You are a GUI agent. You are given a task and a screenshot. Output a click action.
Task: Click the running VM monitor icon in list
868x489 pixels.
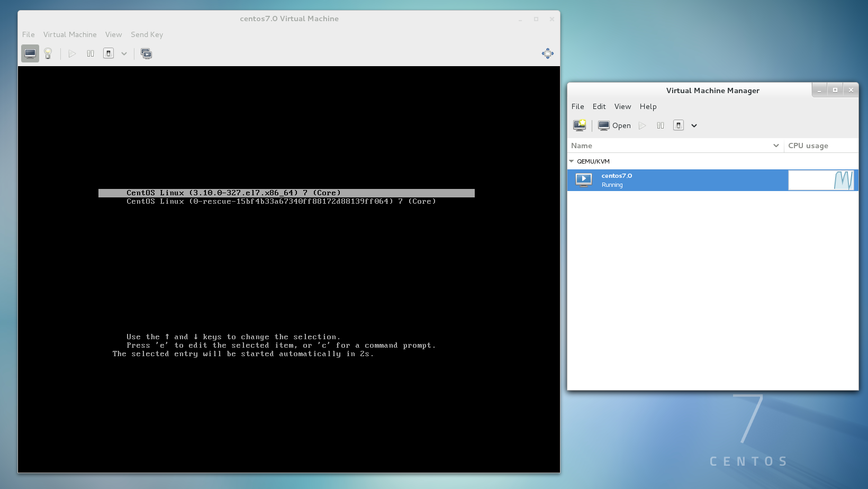coord(584,180)
